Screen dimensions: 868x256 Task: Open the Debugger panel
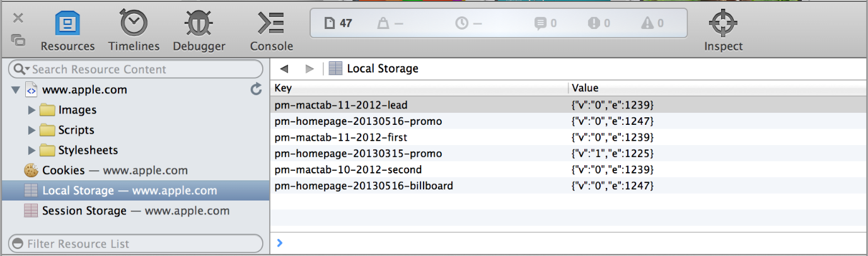point(199,32)
